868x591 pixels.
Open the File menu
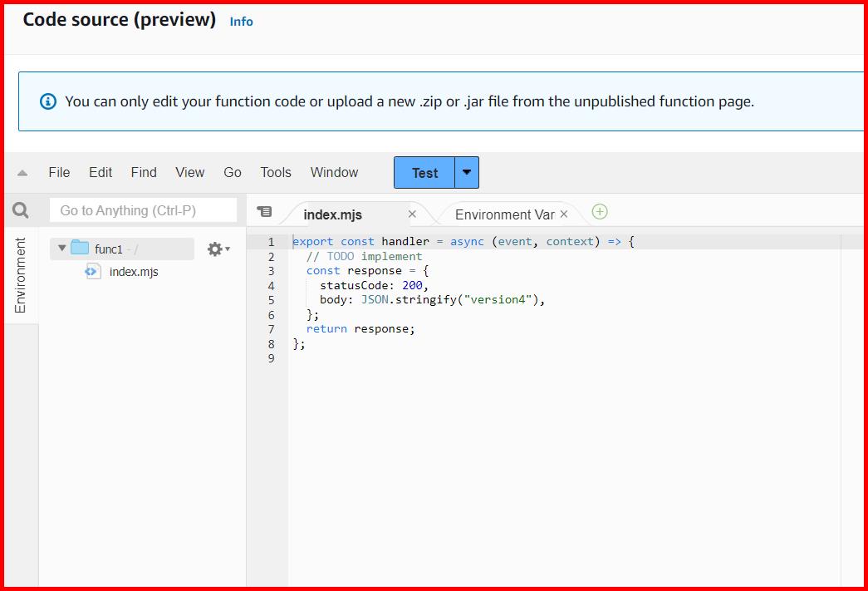tap(59, 172)
